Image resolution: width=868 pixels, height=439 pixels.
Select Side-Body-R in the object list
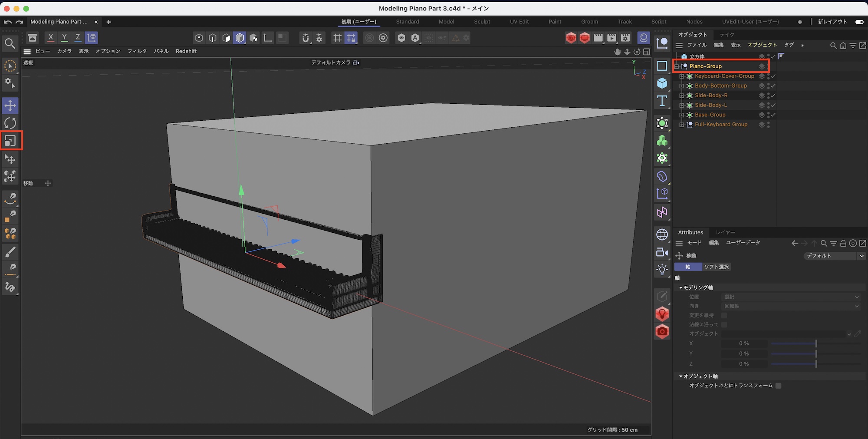[711, 96]
